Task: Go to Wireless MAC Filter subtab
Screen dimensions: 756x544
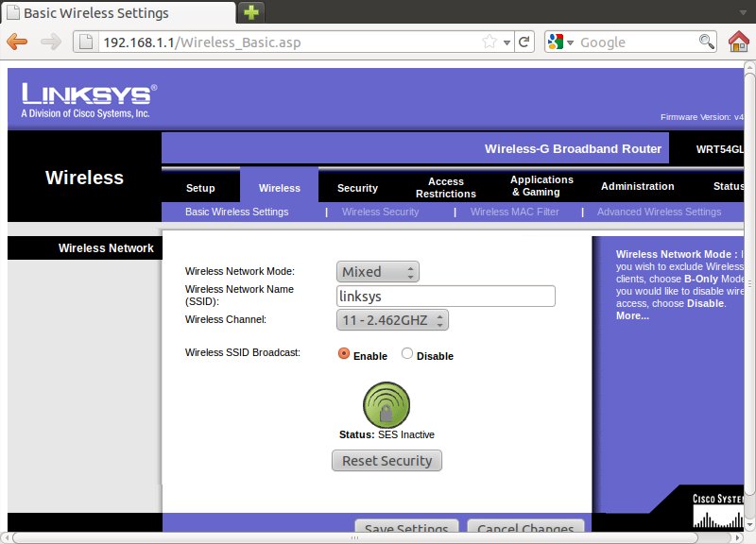Action: tap(514, 212)
